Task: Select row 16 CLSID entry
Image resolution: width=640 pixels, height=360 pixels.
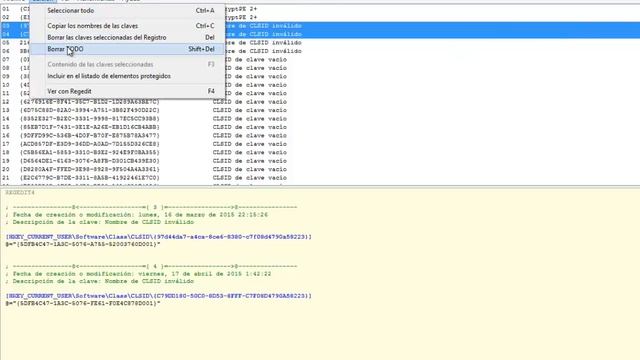Action: click(x=320, y=136)
